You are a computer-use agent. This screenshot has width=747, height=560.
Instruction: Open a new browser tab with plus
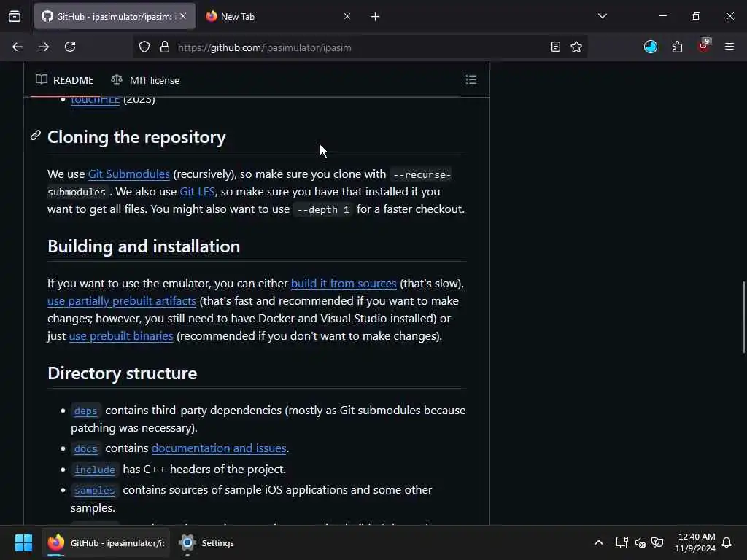click(x=376, y=17)
